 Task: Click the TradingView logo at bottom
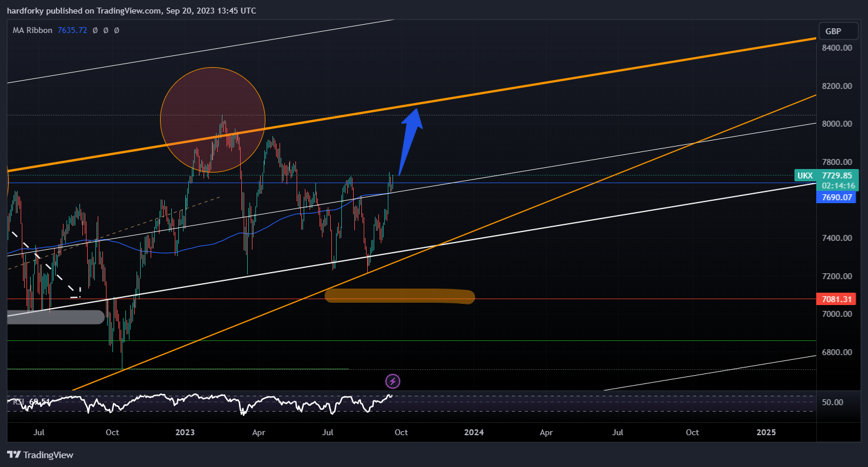pyautogui.click(x=40, y=455)
